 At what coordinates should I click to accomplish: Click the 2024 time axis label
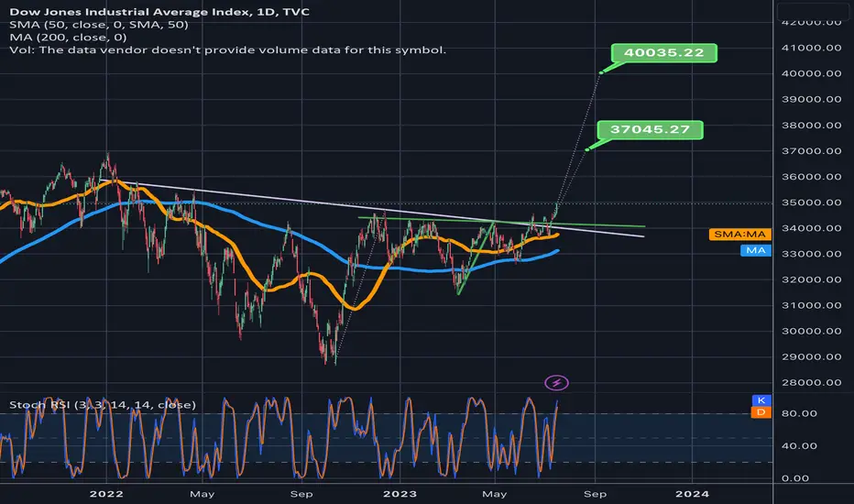tap(692, 494)
